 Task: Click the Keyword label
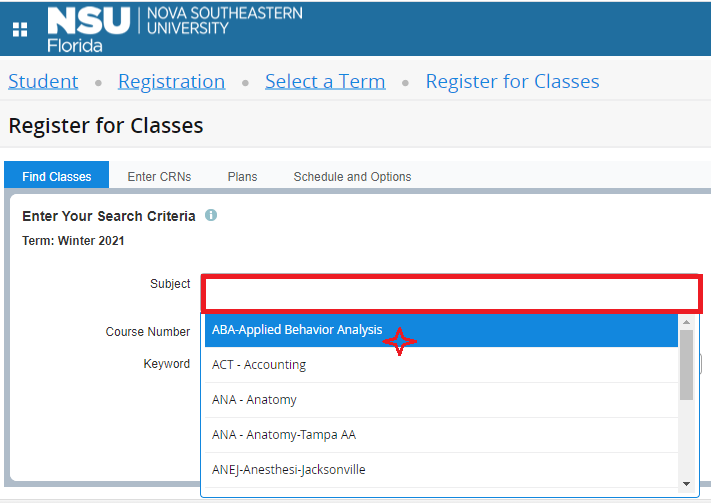pyautogui.click(x=166, y=364)
